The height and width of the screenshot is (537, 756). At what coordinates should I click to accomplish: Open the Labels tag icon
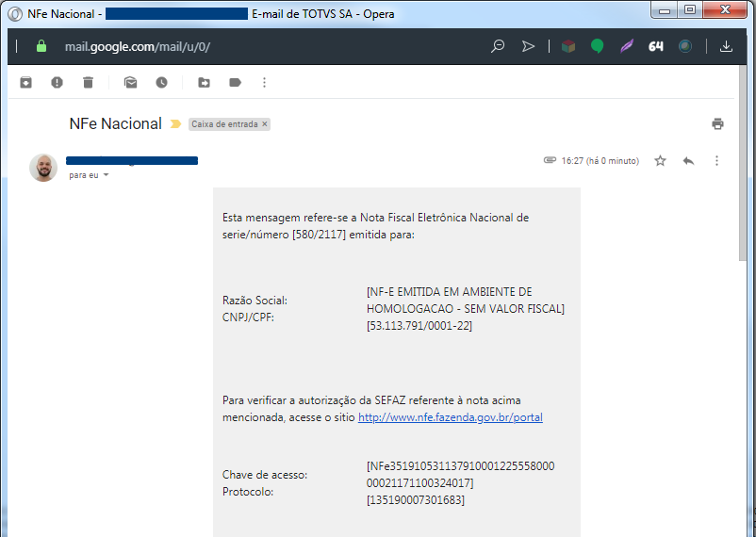(x=236, y=82)
